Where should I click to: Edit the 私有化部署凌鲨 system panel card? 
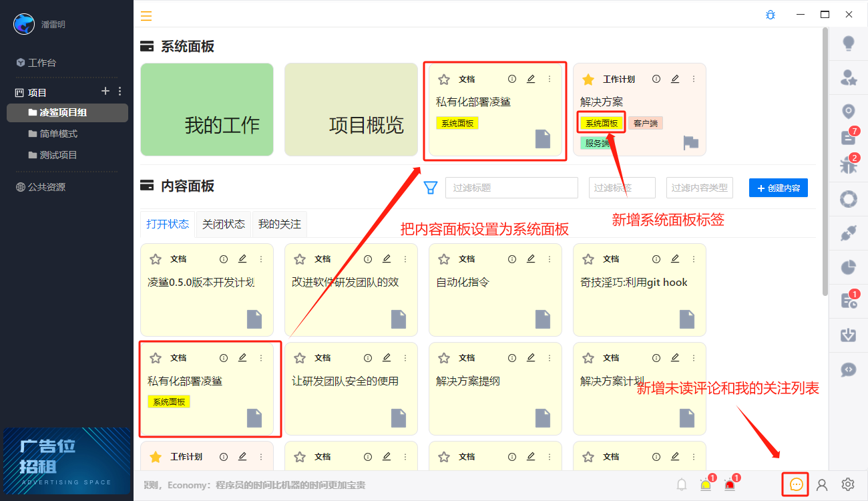531,79
